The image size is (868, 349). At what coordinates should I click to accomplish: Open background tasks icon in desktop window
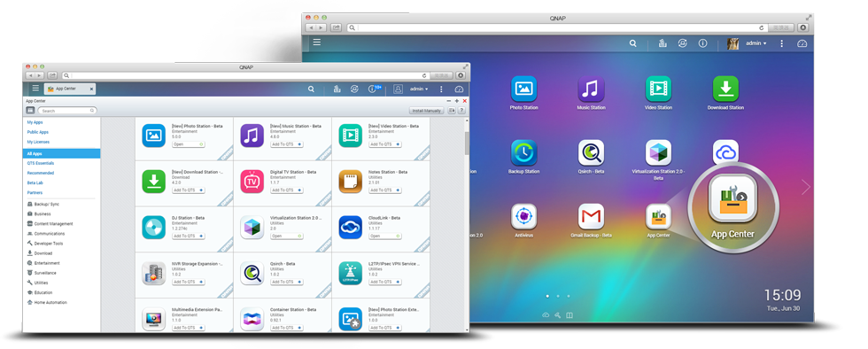click(x=662, y=43)
